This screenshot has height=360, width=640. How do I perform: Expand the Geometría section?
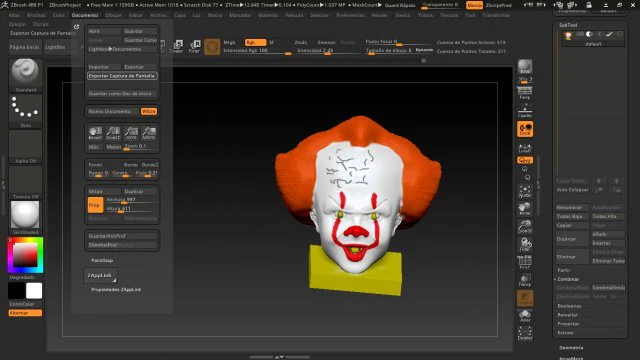[x=571, y=348]
